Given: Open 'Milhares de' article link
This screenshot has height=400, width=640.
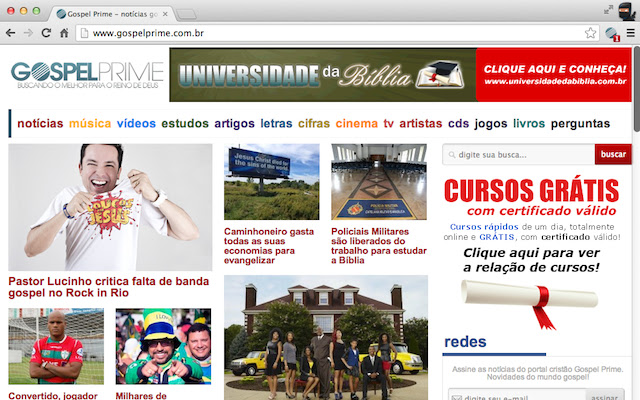Looking at the screenshot, I should coord(141,396).
